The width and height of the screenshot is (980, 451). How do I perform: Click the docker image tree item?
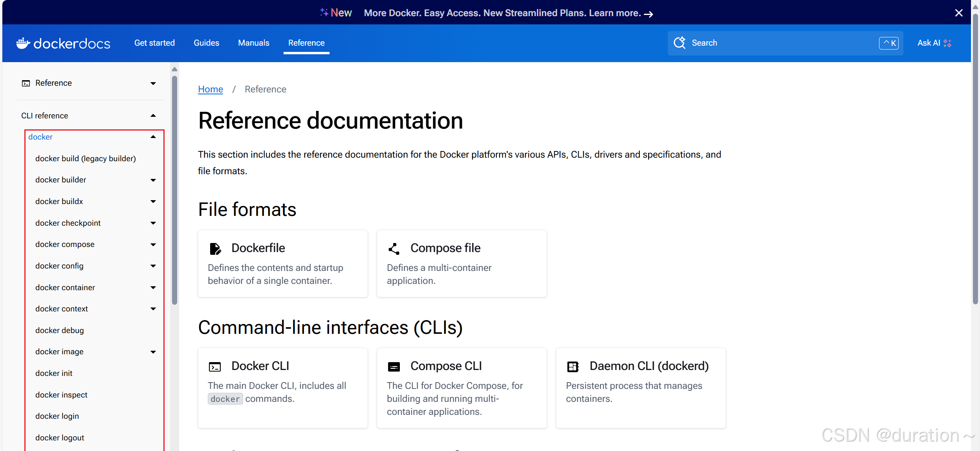pos(60,351)
